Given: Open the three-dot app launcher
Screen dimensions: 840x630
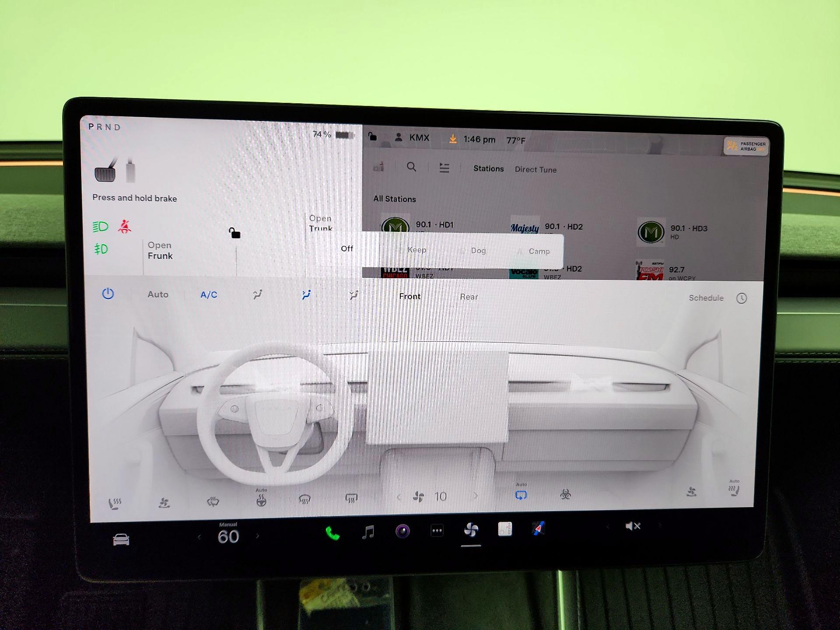Looking at the screenshot, I should tap(437, 531).
